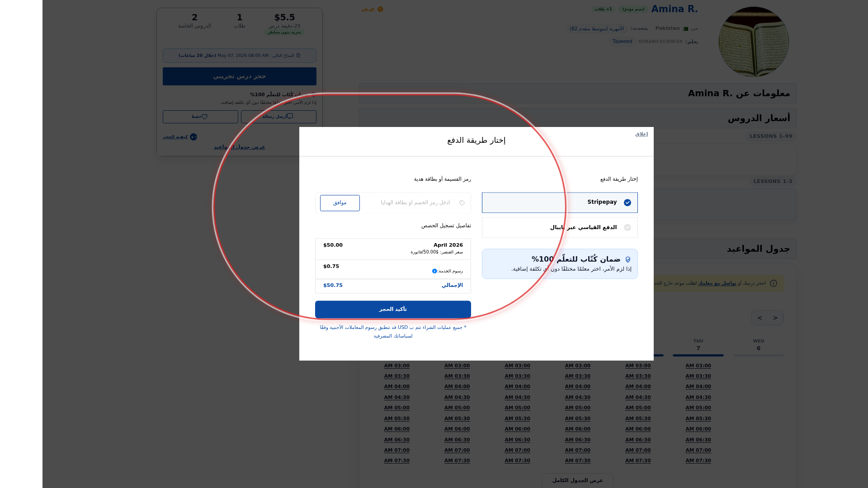The image size is (868, 488).
Task: Apply the coupon with the موافق button
Action: click(340, 203)
